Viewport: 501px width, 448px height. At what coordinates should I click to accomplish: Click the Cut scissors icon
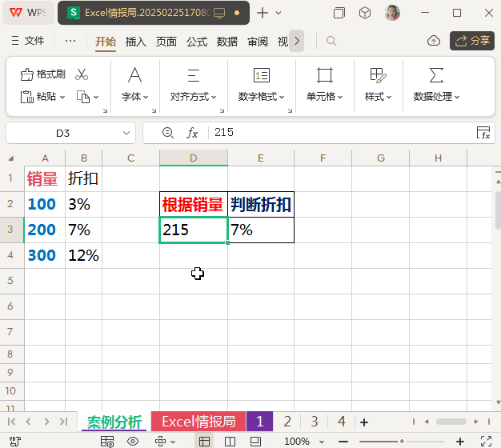tap(81, 74)
